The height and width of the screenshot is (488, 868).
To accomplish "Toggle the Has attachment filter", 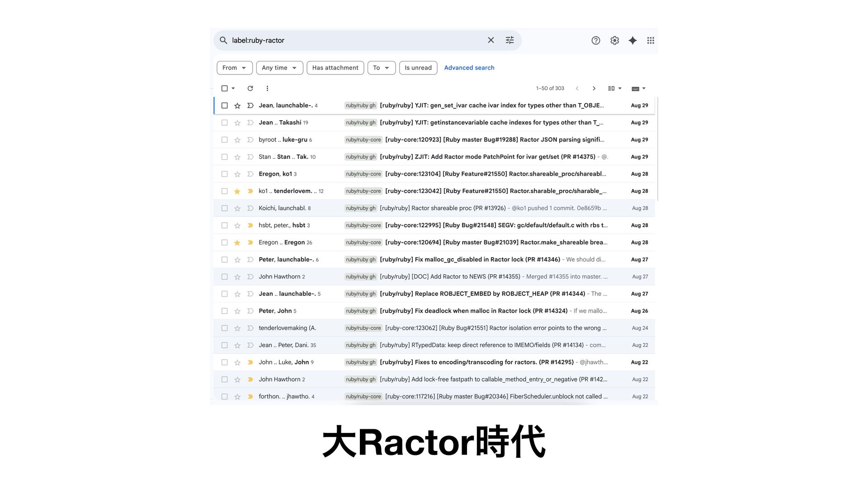I will pyautogui.click(x=335, y=68).
